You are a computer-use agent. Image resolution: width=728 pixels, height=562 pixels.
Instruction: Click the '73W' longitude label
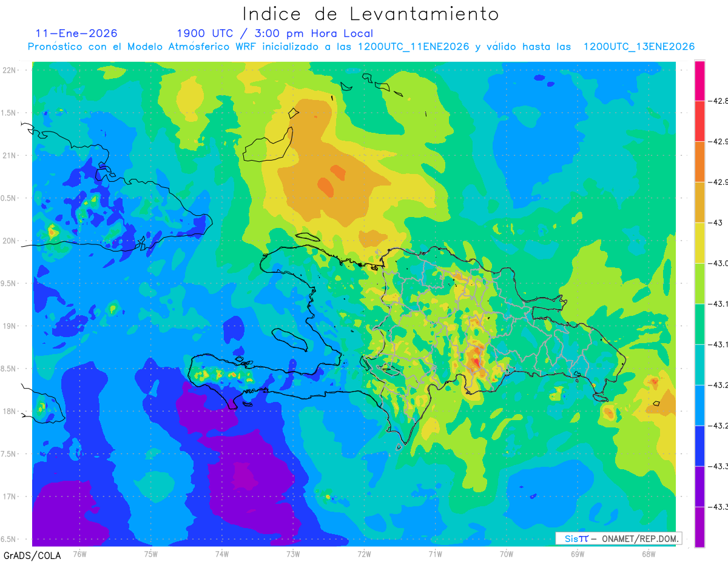pos(293,554)
